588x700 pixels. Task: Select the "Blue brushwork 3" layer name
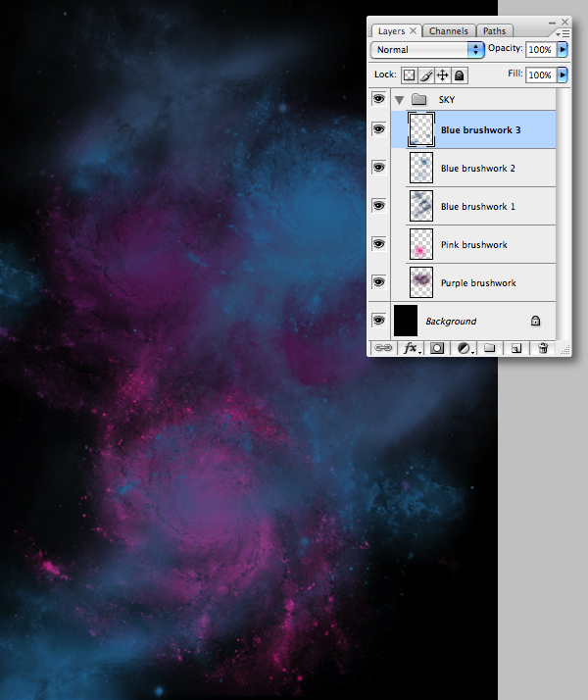pos(480,130)
